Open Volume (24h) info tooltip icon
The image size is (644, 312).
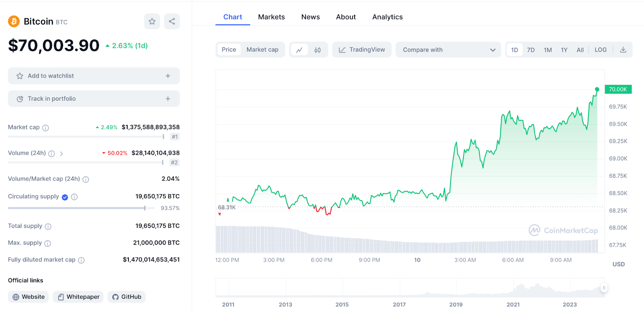coord(52,154)
